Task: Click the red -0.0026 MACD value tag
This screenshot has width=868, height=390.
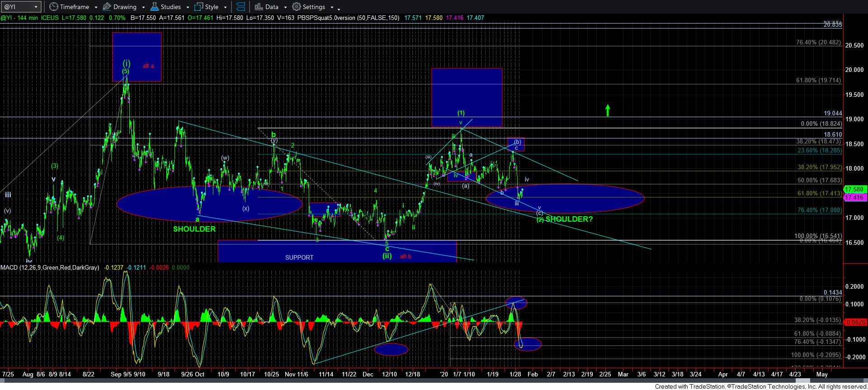Action: click(855, 322)
